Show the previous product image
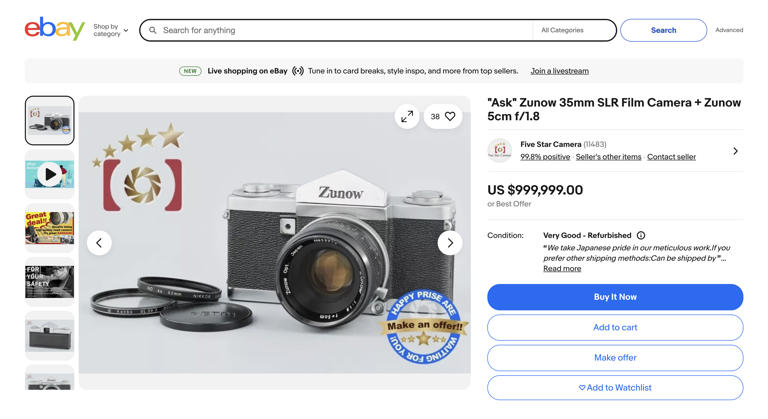The width and height of the screenshot is (768, 419). point(99,243)
